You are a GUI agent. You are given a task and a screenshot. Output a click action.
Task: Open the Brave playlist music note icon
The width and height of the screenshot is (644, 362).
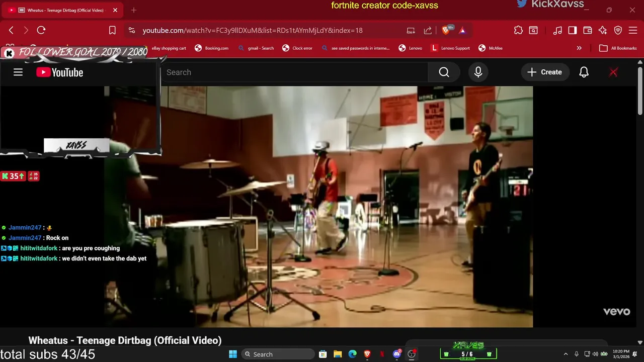(x=557, y=30)
